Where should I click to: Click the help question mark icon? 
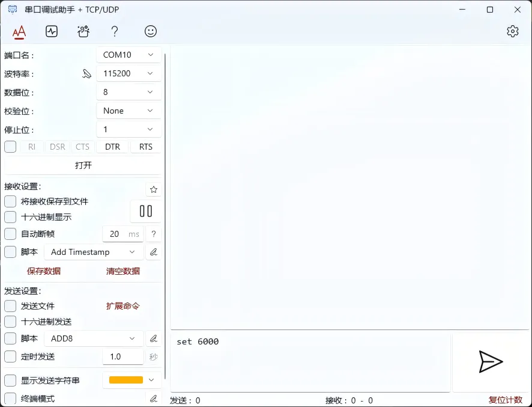tap(115, 31)
